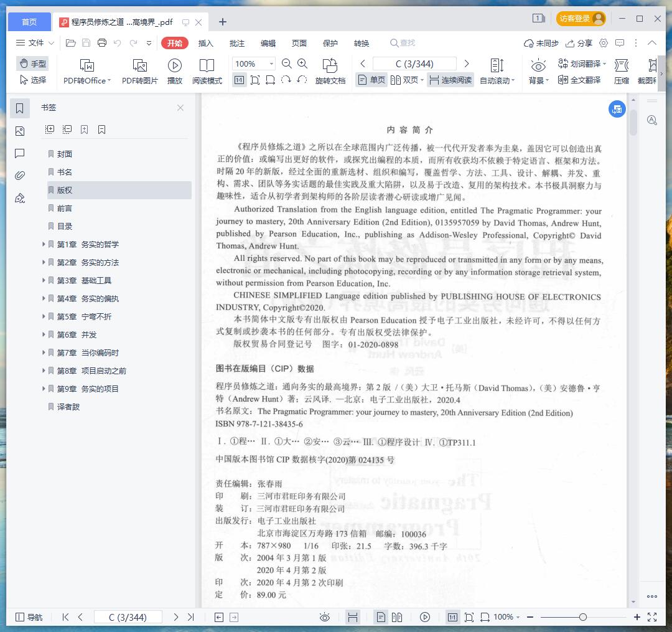Start the slideshow playback tool
This screenshot has width=672, height=632.
(x=174, y=71)
